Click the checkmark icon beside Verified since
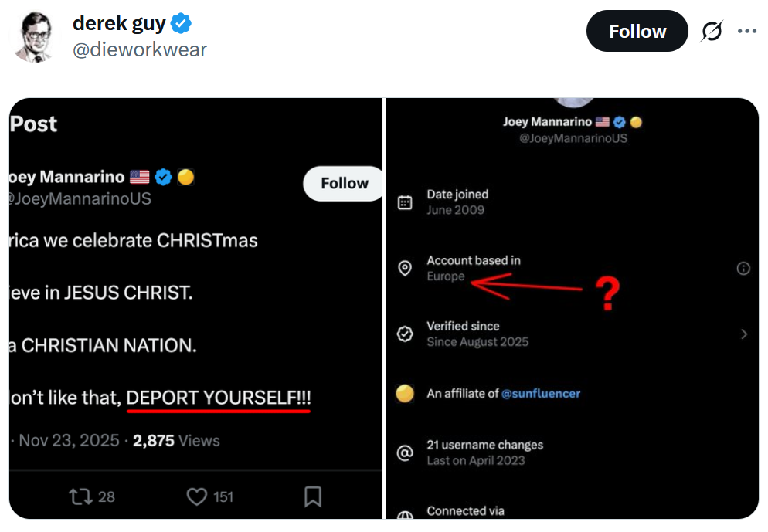 pos(404,333)
